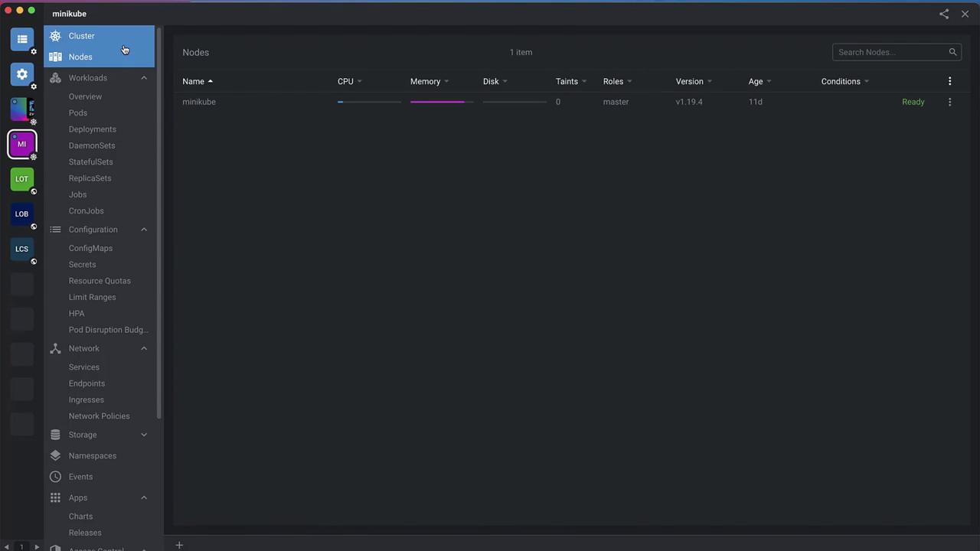Focus the Search Nodes input field
Viewport: 980px width, 551px height.
click(x=897, y=52)
